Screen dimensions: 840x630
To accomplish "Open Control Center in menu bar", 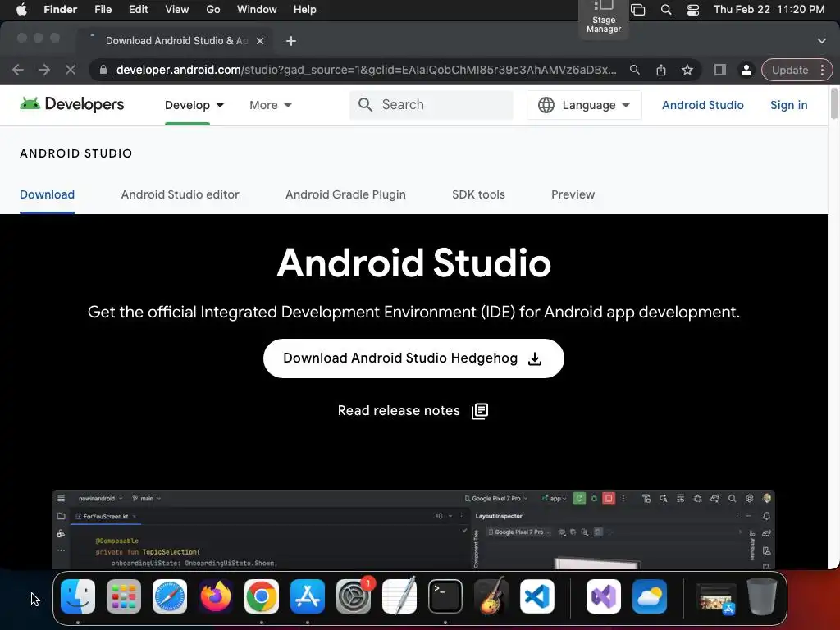I will pyautogui.click(x=692, y=10).
